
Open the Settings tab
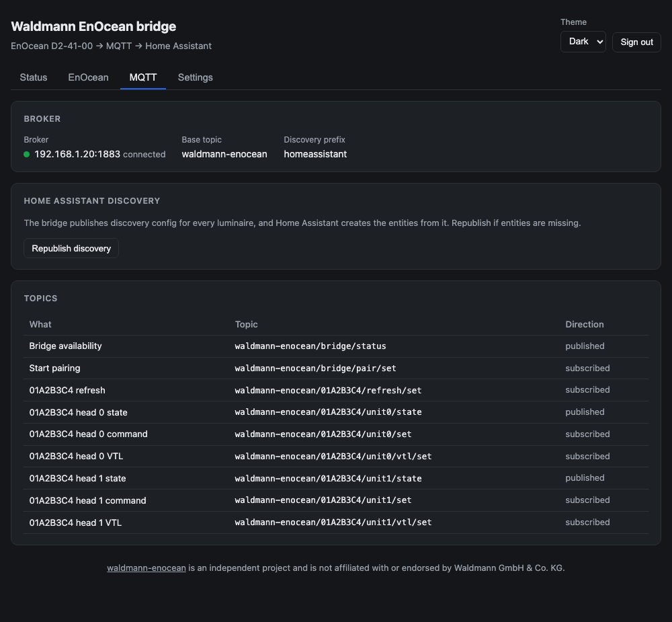(x=196, y=77)
